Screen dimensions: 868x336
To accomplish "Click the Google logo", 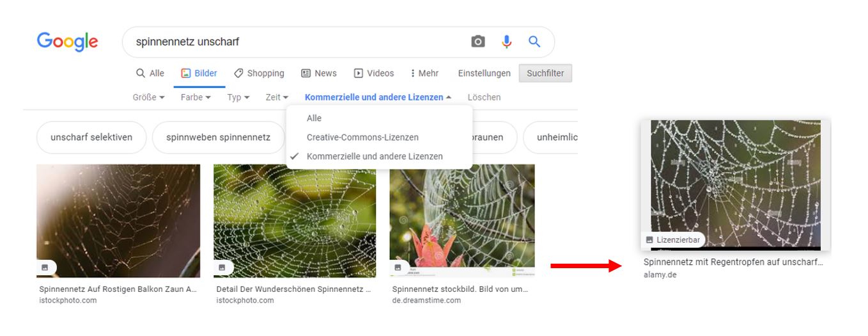I will tap(67, 42).
